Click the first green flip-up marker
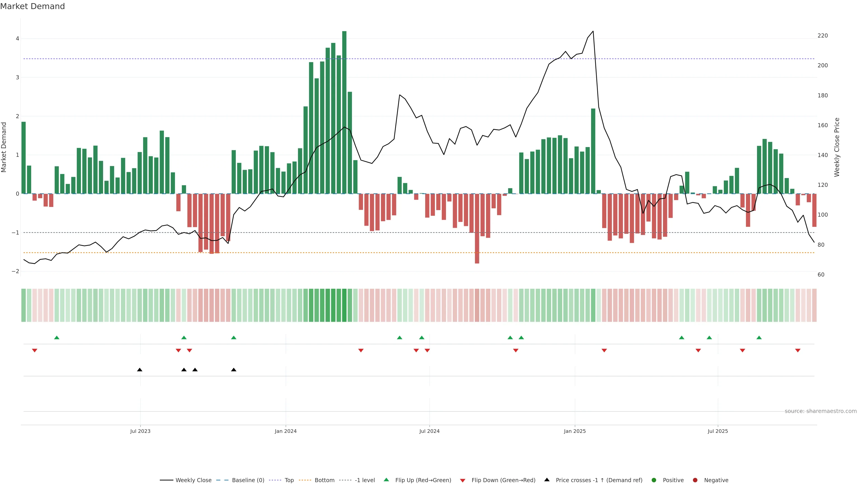The height and width of the screenshot is (488, 868). [57, 338]
